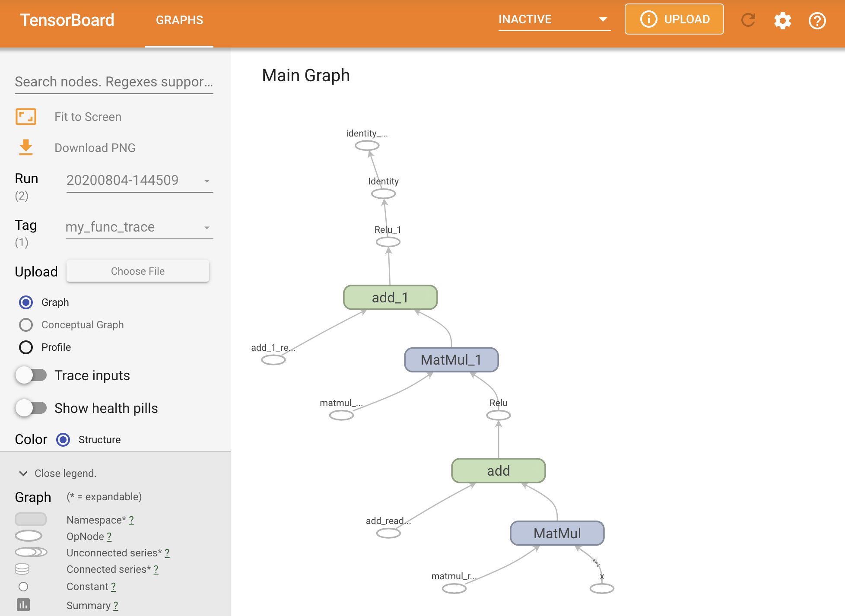
Task: Click the TensorBoard refresh icon
Action: (749, 20)
